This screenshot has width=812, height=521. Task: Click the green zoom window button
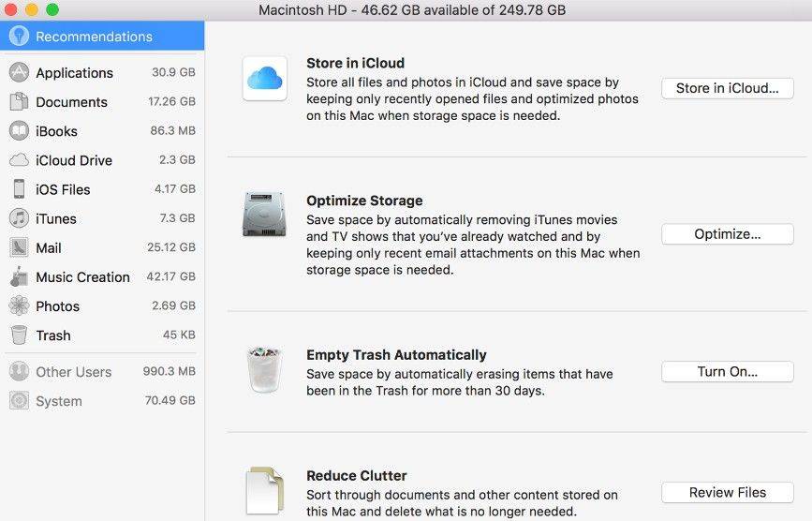52,9
